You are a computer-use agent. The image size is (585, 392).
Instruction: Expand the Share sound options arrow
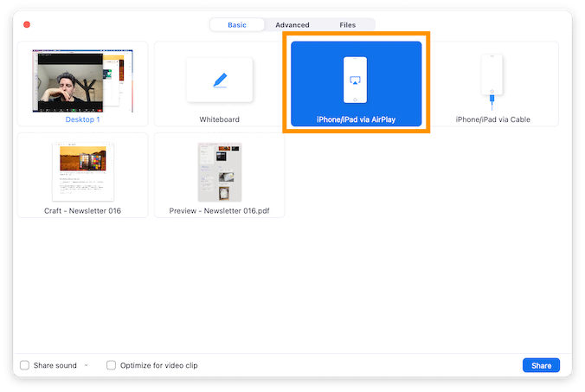click(x=86, y=366)
